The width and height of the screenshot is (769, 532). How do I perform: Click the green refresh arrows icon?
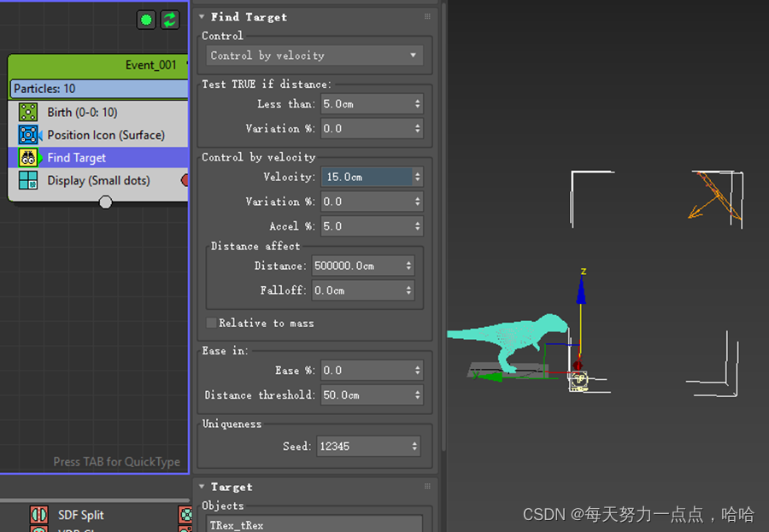pos(170,20)
